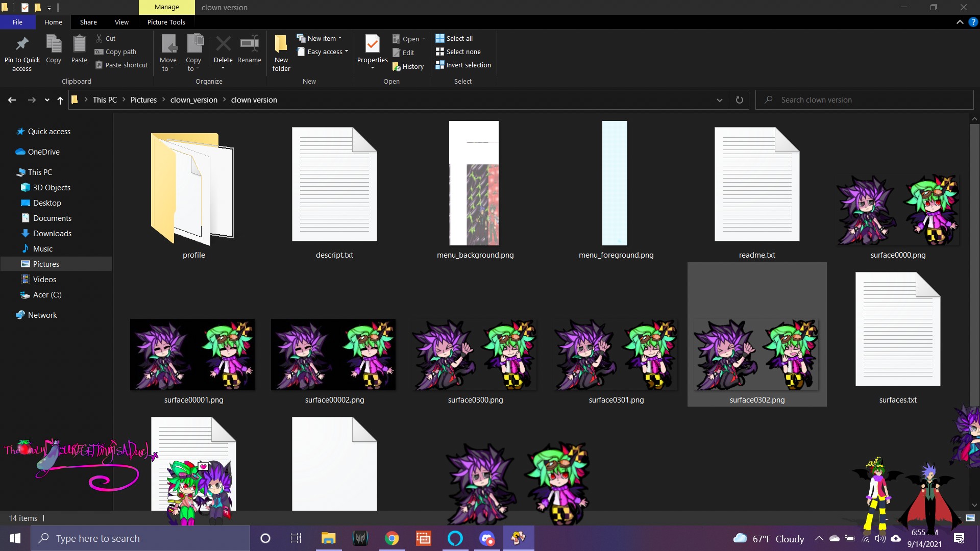This screenshot has width=980, height=551.
Task: Select Downloads in navigation pane
Action: tap(52, 233)
